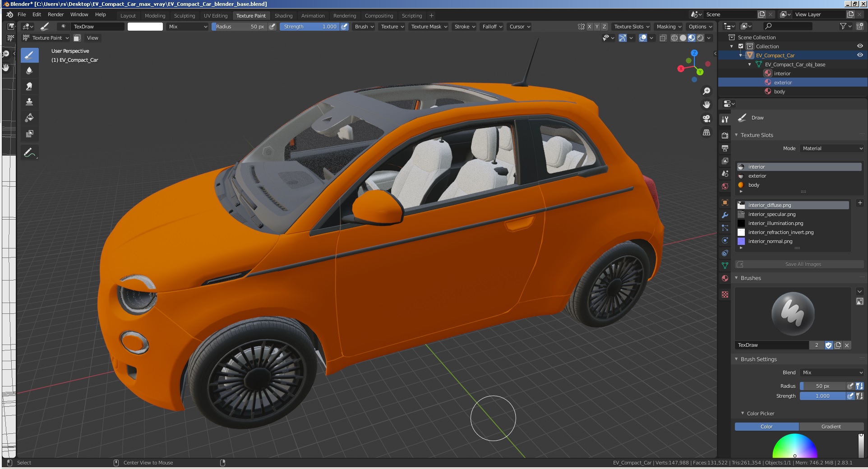This screenshot has height=469, width=868.
Task: Open the Texture Mask dropdown
Action: tap(429, 27)
